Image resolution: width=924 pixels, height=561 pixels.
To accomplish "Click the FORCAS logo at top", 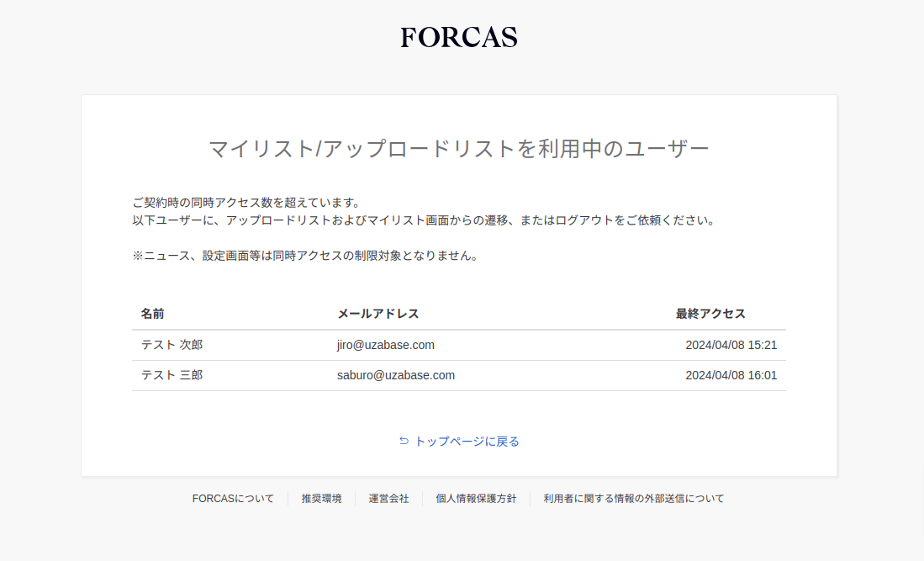I will (x=459, y=37).
